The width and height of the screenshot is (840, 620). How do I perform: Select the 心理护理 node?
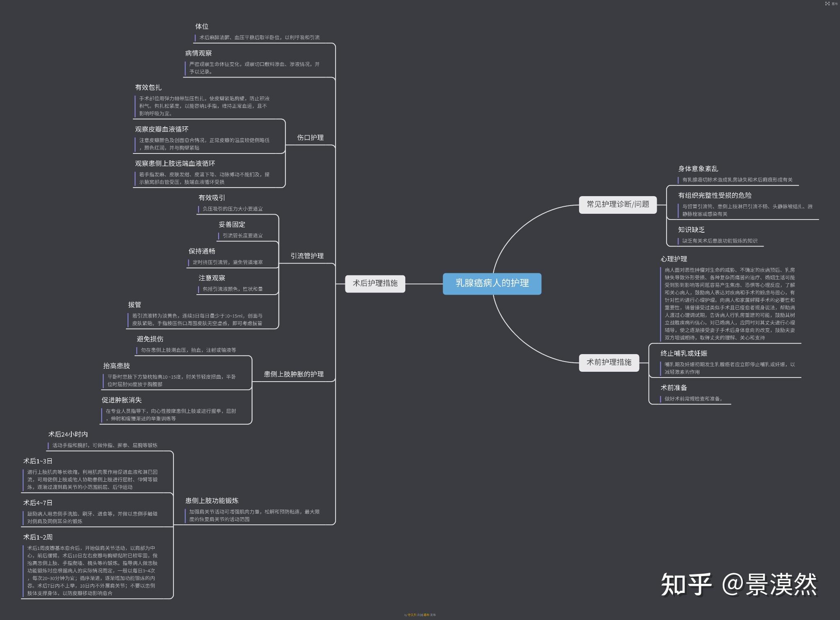pos(674,259)
